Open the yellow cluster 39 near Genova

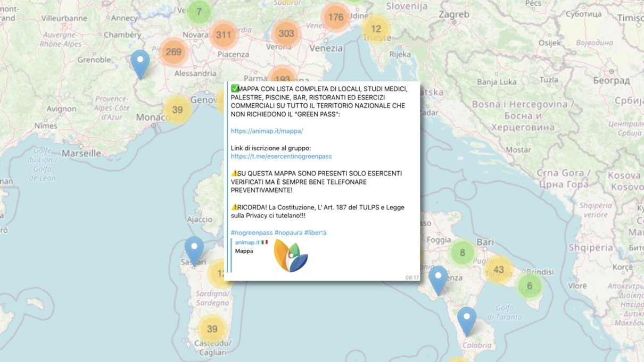click(177, 110)
